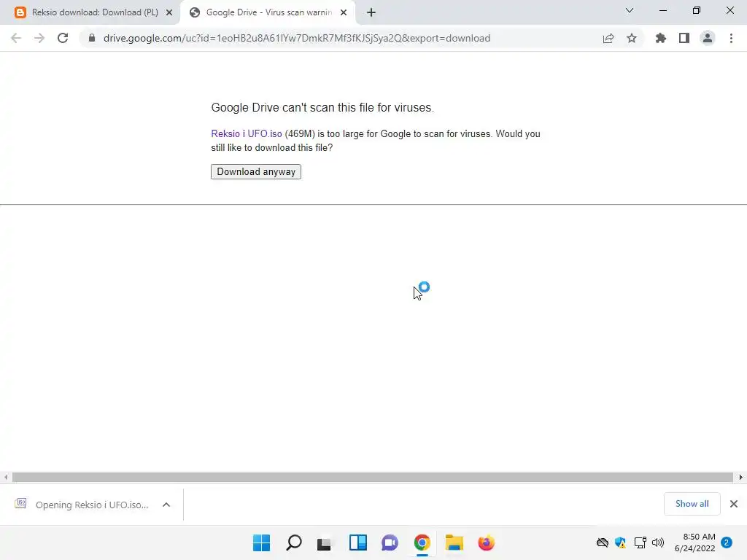Restore down the Chrome window
This screenshot has width=747, height=560.
tap(697, 10)
